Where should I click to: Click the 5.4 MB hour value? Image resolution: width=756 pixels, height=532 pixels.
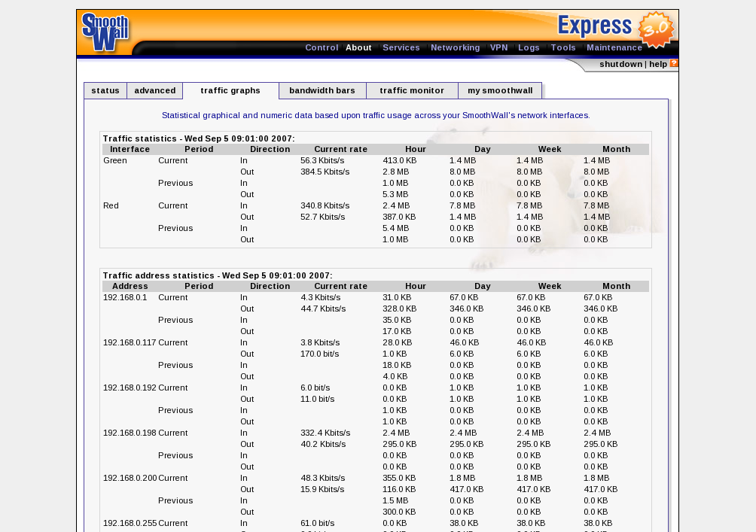tap(396, 229)
